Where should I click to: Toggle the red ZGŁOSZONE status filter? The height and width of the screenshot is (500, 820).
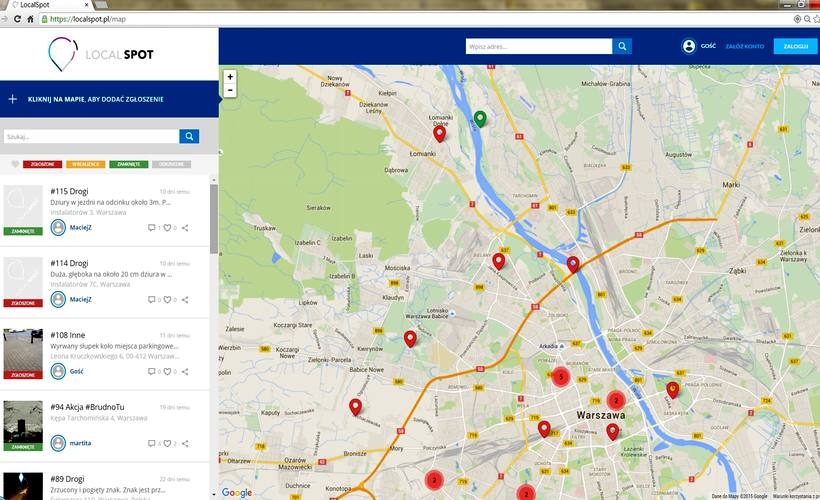click(x=43, y=164)
